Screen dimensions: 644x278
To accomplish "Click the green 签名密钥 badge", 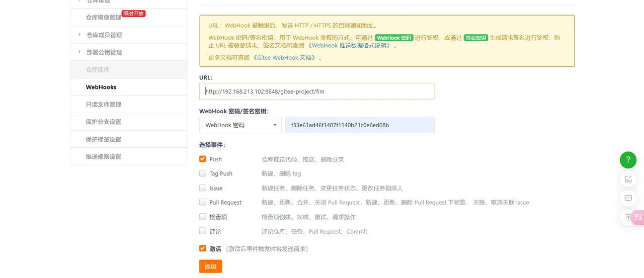I will (x=475, y=38).
